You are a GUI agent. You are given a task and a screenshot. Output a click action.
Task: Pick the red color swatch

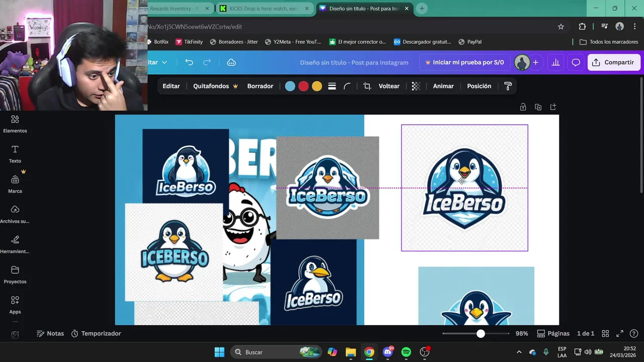click(x=303, y=86)
